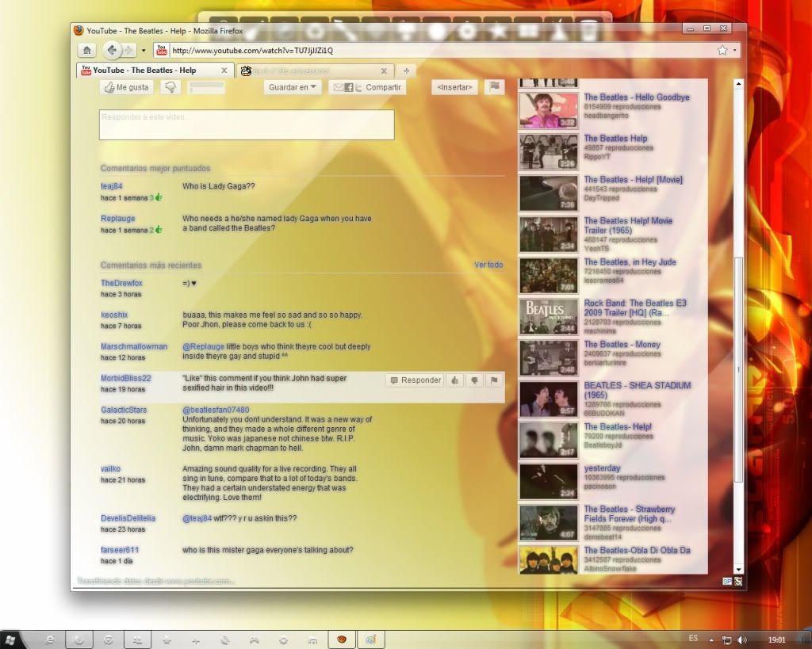Click the Responder a este vídeo box
The width and height of the screenshot is (812, 649).
(247, 124)
